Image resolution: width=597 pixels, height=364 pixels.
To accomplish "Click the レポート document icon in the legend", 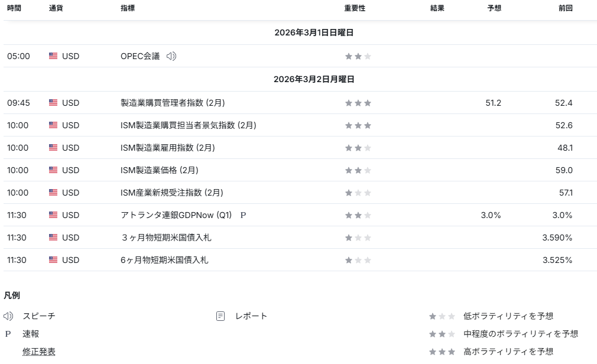I will point(220,316).
